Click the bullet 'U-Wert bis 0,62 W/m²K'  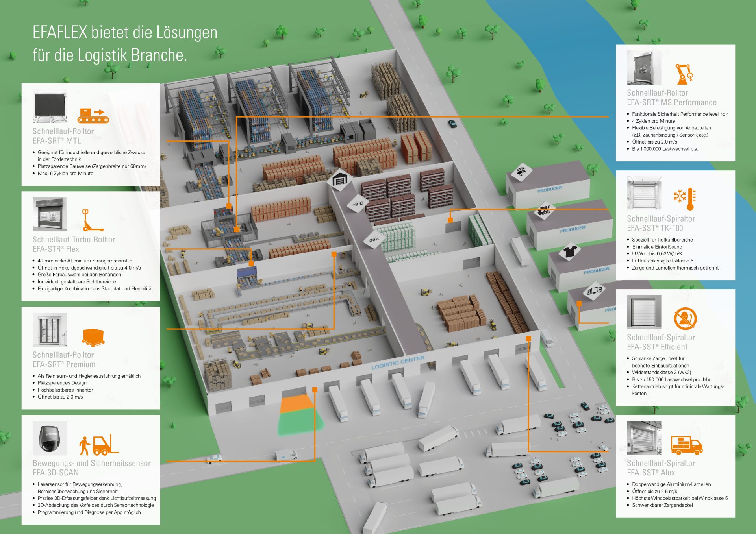point(658,254)
